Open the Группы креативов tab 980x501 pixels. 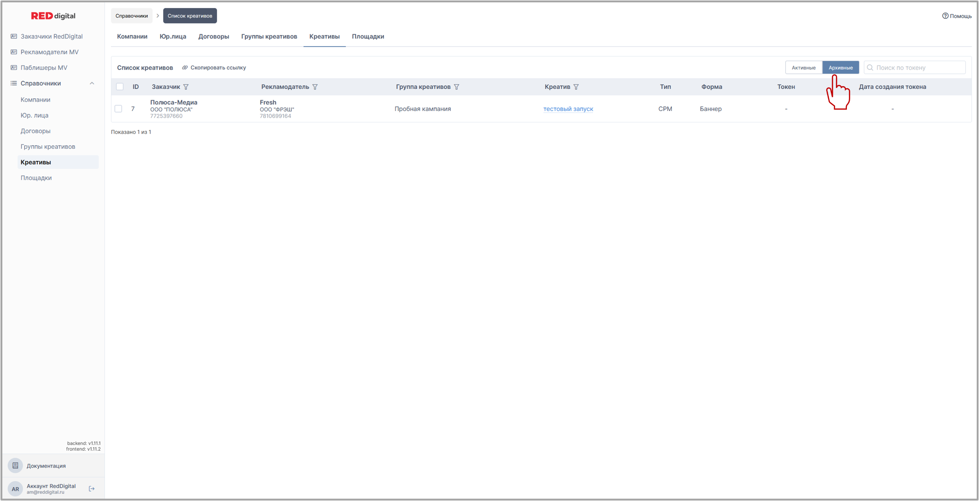point(269,37)
